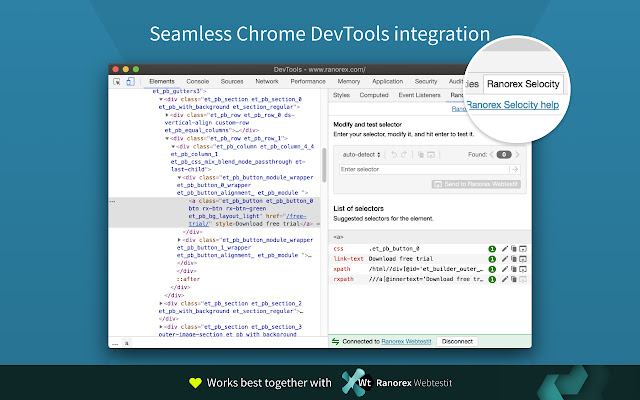Click the redo icon in selector toolbar
This screenshot has width=640, height=400.
coord(404,155)
